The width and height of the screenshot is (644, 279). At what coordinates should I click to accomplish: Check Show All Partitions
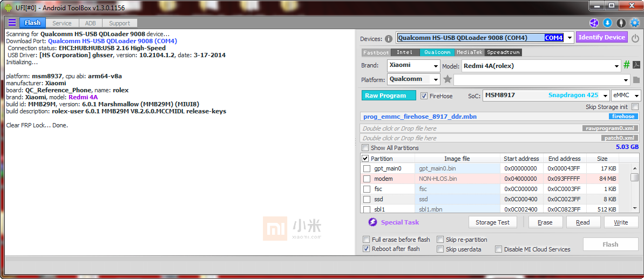[365, 148]
